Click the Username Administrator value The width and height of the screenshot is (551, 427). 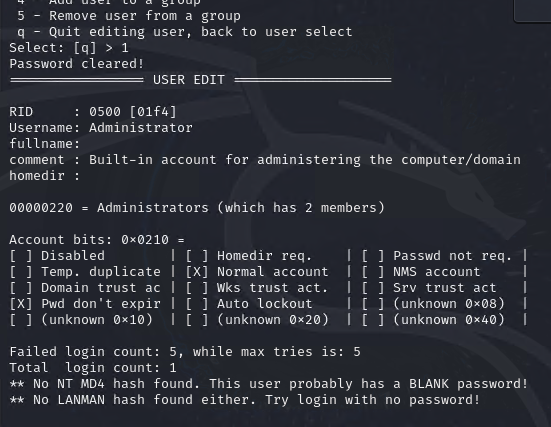click(141, 128)
